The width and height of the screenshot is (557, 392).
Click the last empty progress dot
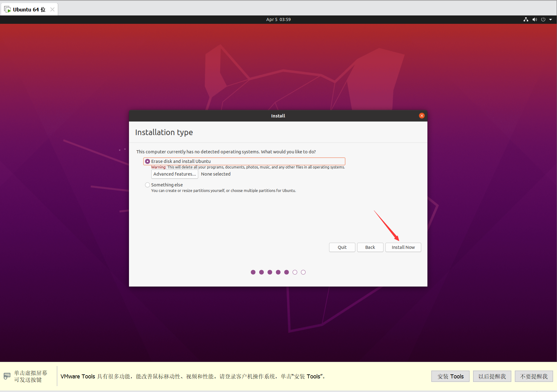[x=303, y=272]
